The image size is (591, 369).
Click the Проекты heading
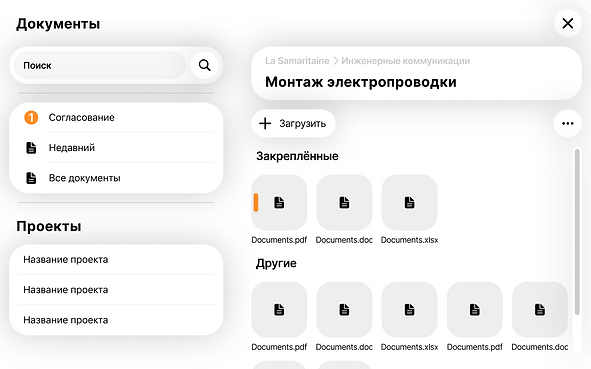click(x=49, y=226)
